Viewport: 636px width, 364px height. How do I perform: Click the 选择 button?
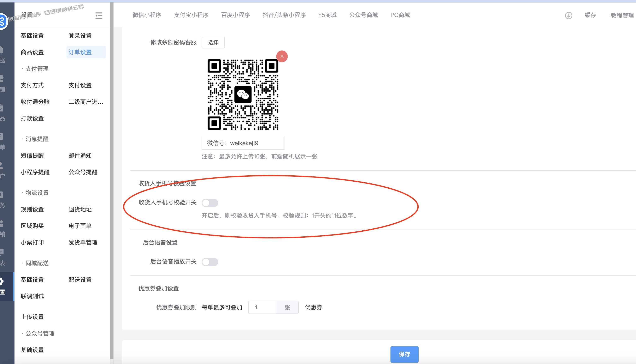coord(213,42)
